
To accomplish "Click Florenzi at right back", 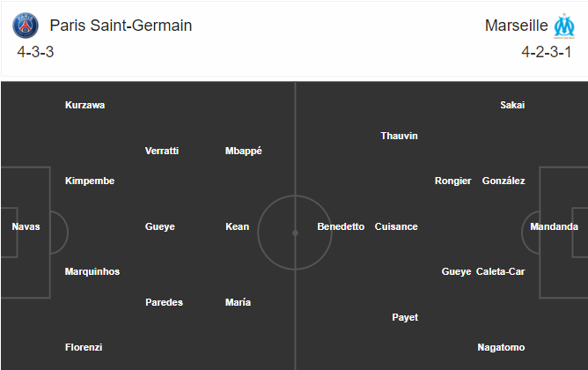I will [84, 347].
